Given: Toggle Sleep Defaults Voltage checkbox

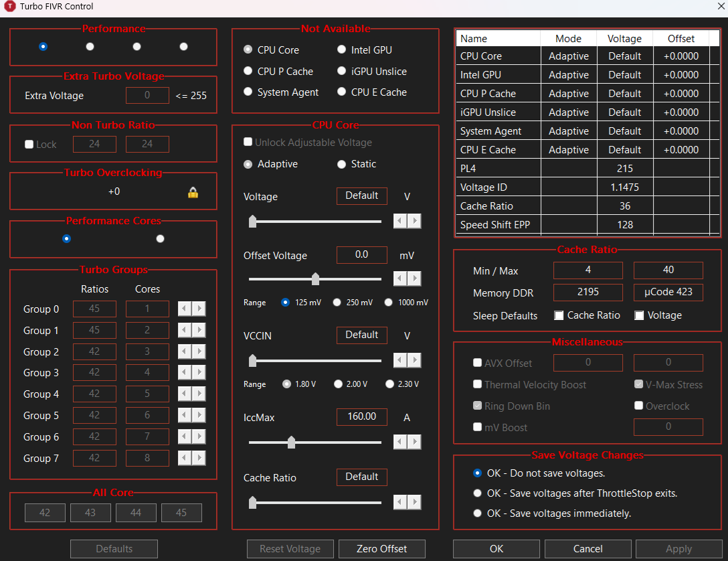Looking at the screenshot, I should pyautogui.click(x=639, y=315).
